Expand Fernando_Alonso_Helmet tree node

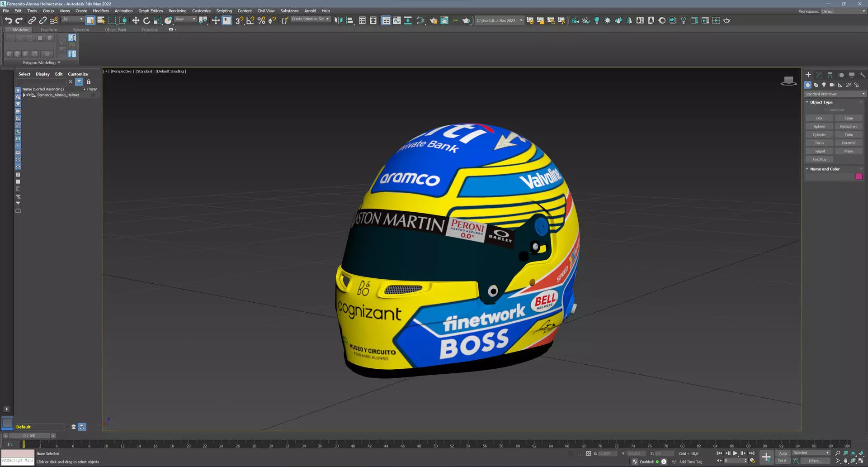pyautogui.click(x=24, y=95)
